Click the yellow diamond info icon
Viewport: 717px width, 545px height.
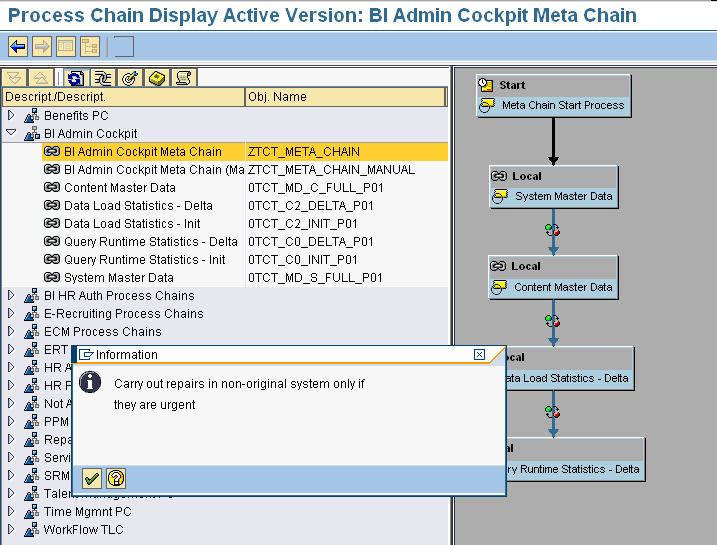coord(157,78)
